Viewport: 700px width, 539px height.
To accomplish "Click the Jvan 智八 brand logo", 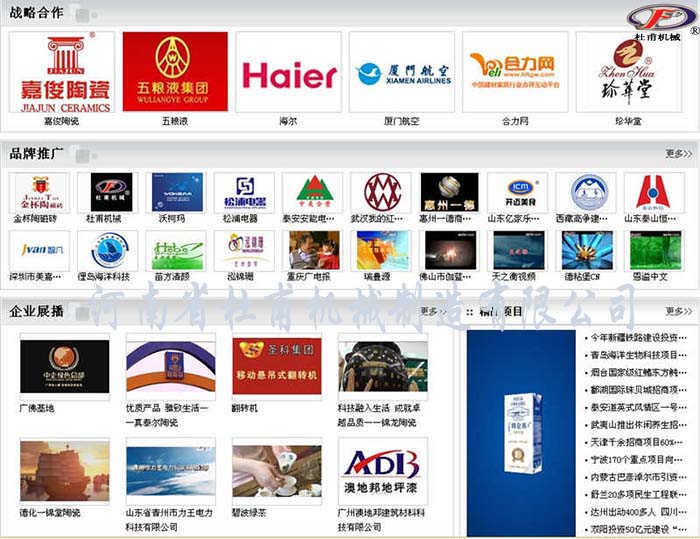I will 39,250.
